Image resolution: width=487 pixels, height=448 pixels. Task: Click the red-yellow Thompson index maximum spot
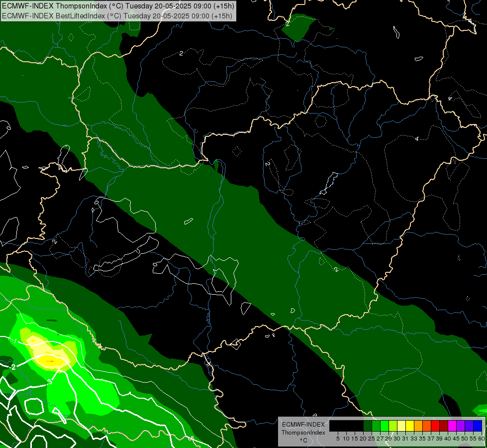51,361
